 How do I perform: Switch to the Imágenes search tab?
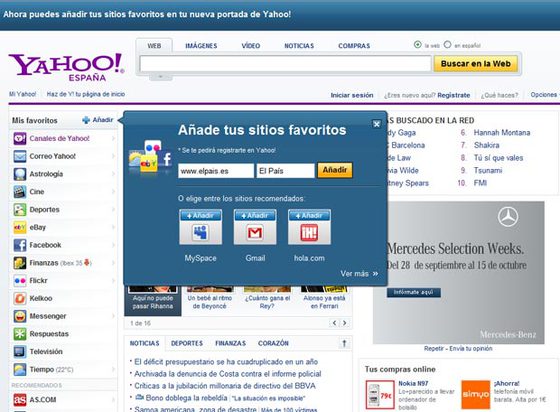(201, 46)
